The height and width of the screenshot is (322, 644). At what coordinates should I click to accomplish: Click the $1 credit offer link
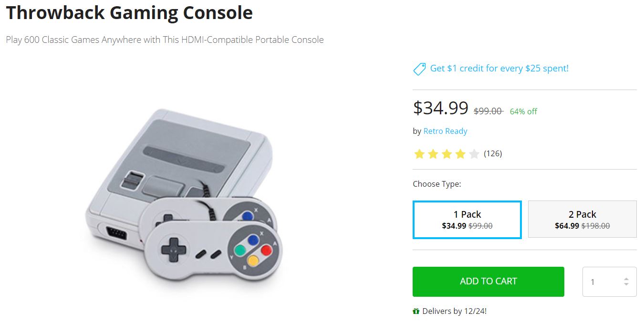[x=499, y=69]
